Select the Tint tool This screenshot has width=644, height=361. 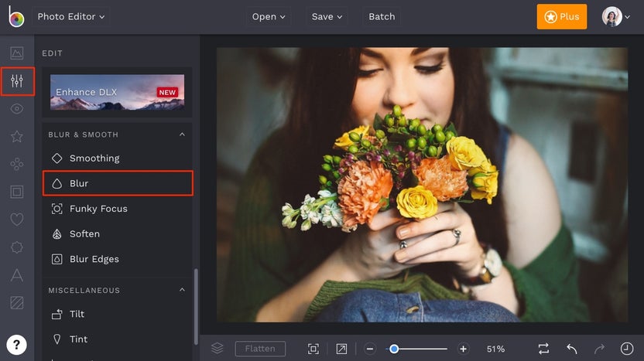[x=118, y=339]
